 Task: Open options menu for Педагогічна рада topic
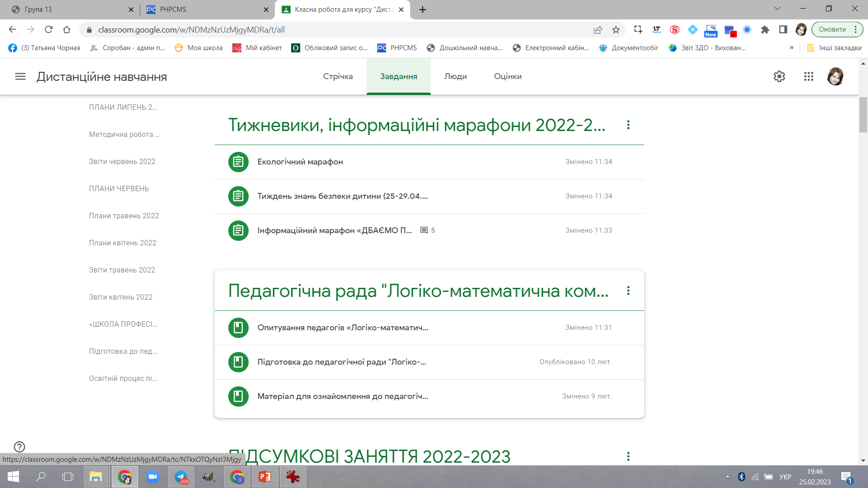coord(628,291)
